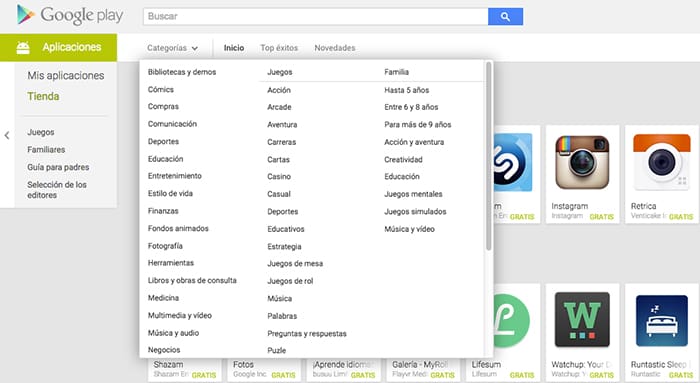Select Libros y obras de consulta
Viewport: 700px width, 383px height.
pyautogui.click(x=192, y=280)
